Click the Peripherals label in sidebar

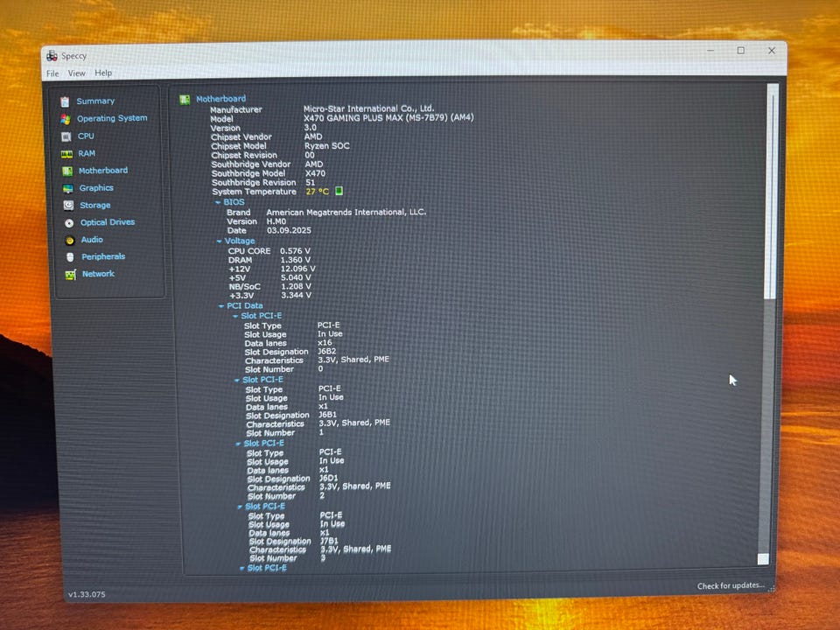pyautogui.click(x=103, y=256)
